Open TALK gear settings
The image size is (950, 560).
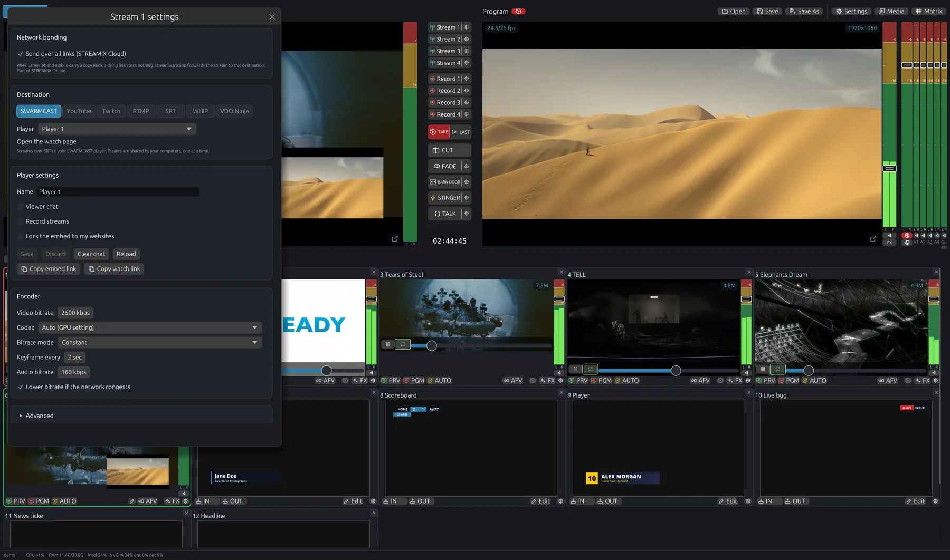(467, 214)
